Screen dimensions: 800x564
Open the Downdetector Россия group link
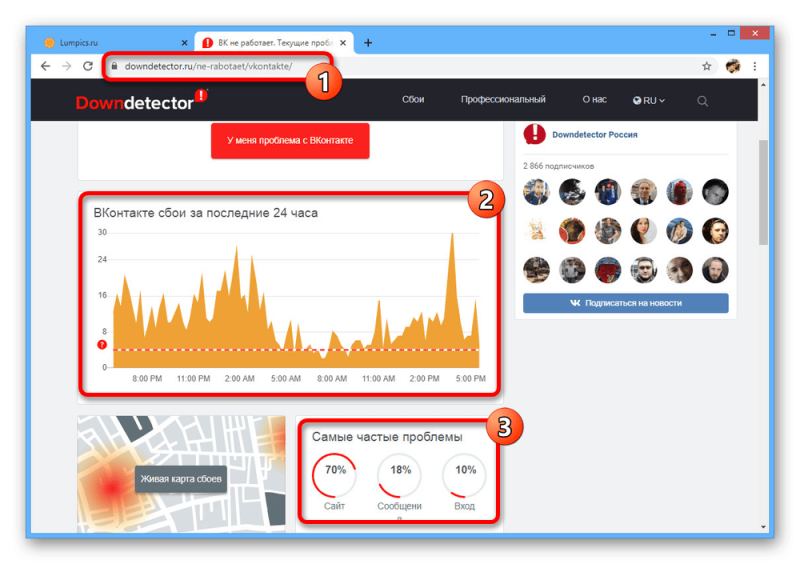(594, 135)
